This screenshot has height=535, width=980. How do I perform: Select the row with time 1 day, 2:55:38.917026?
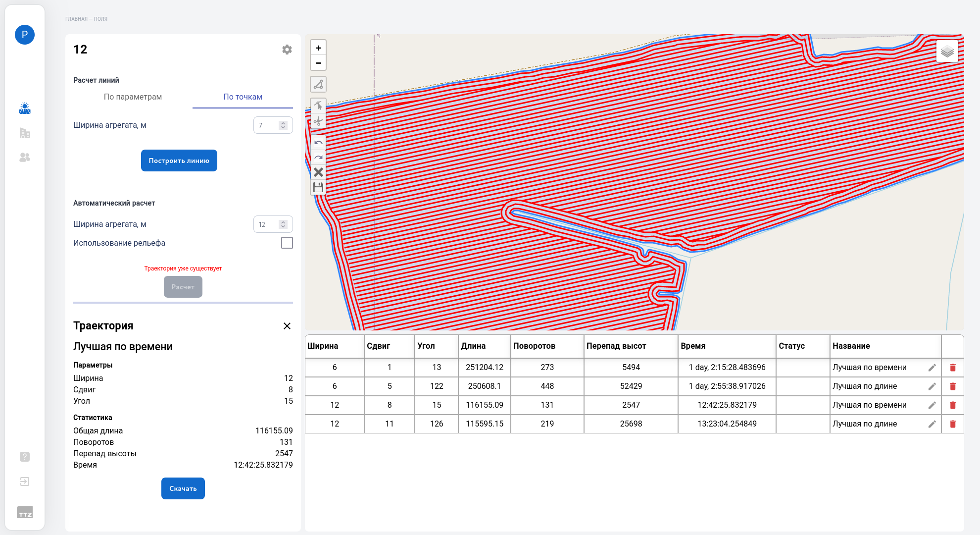[634, 386]
